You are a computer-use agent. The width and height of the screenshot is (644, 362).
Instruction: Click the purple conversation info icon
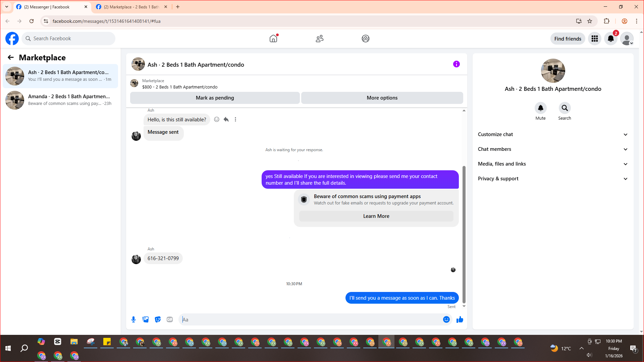click(x=456, y=64)
